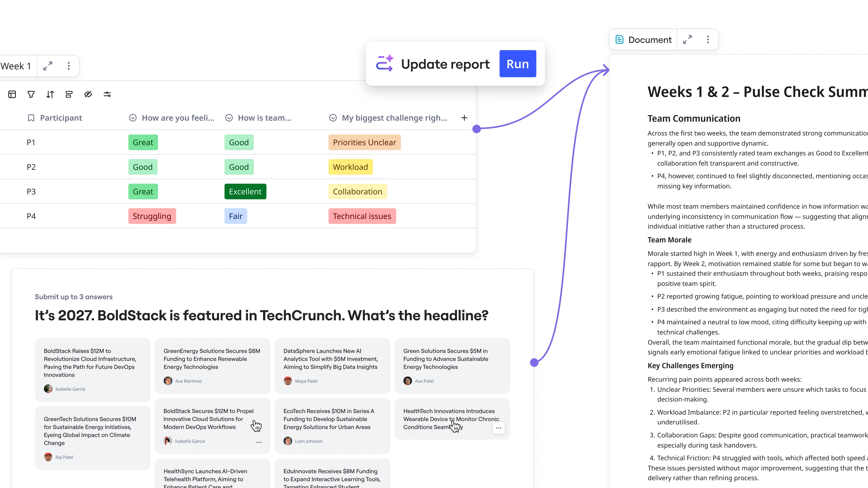
Task: Expand the Document panel fullscreen
Action: [687, 40]
